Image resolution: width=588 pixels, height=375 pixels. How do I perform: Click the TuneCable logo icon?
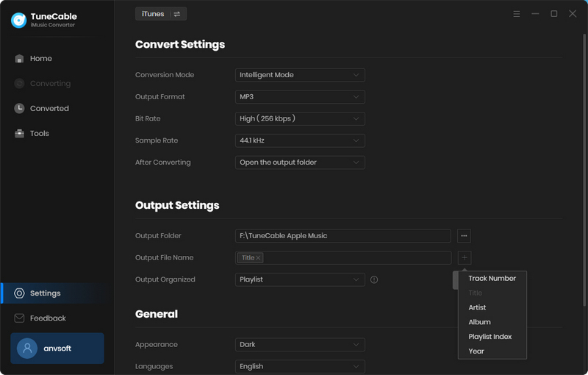tap(18, 21)
